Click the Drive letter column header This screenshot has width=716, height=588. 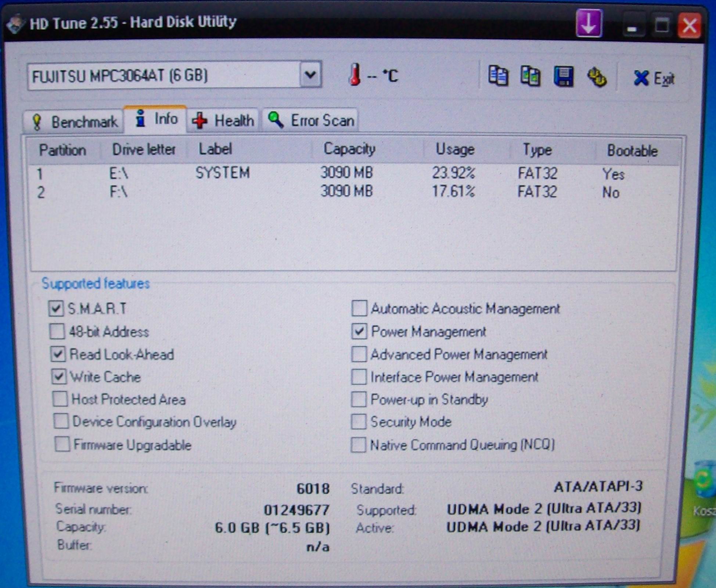point(144,149)
